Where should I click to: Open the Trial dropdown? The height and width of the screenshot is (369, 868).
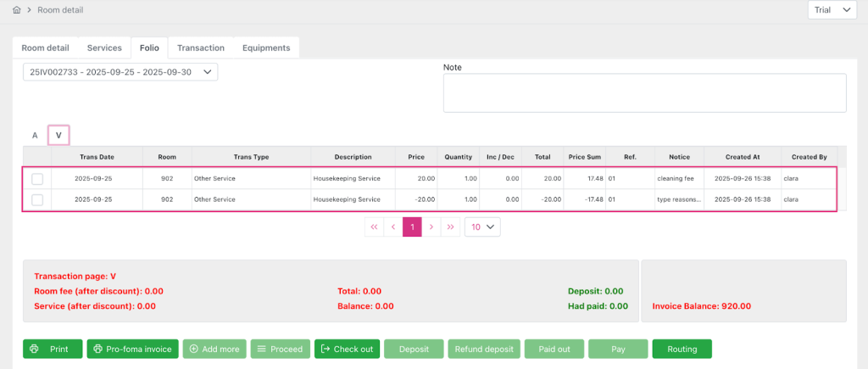coord(833,10)
